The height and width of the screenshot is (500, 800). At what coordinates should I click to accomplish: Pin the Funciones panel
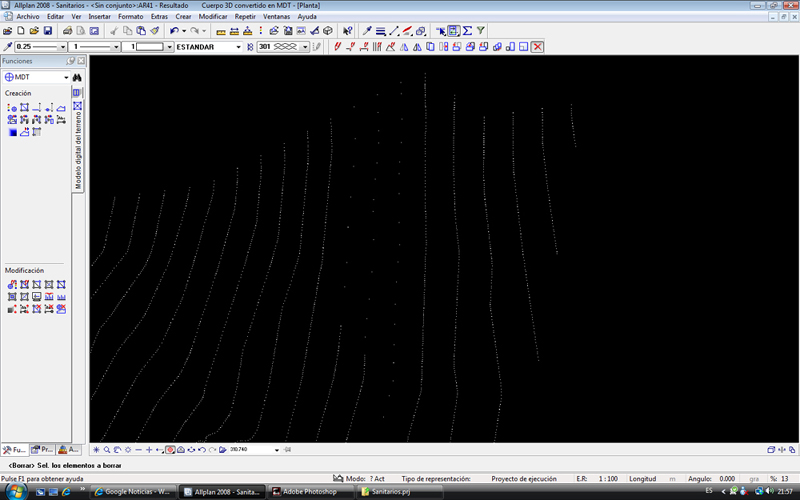(x=70, y=61)
